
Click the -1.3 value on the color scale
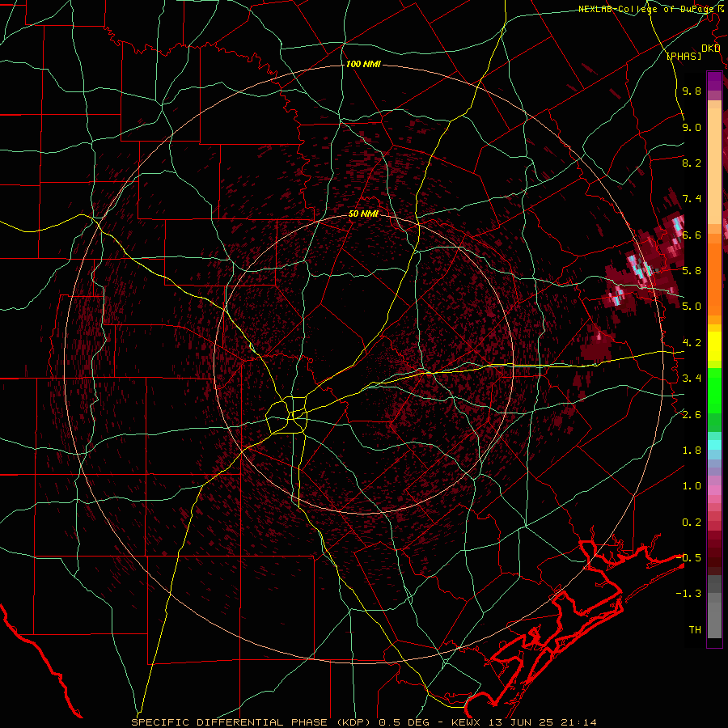688,594
